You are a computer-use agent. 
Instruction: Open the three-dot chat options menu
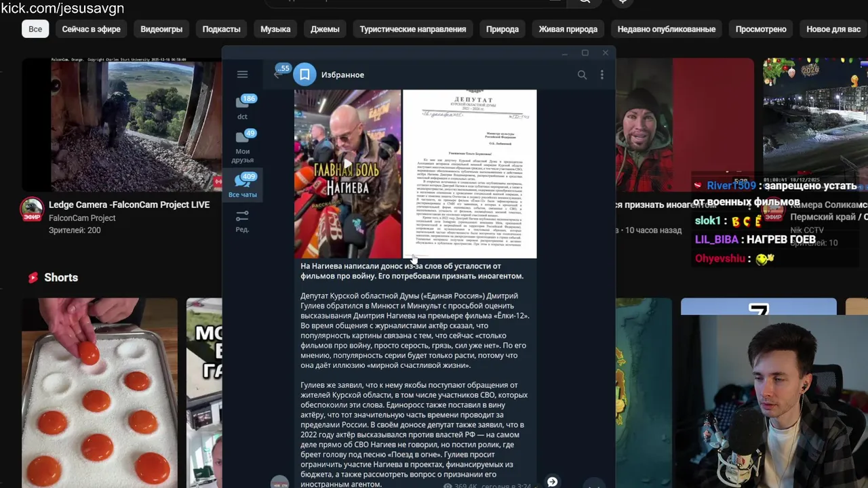pyautogui.click(x=601, y=75)
